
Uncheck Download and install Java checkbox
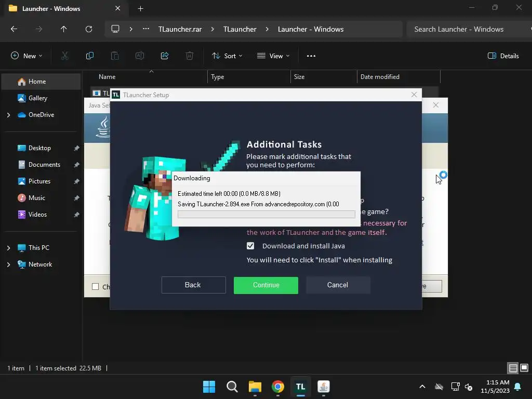(x=250, y=246)
